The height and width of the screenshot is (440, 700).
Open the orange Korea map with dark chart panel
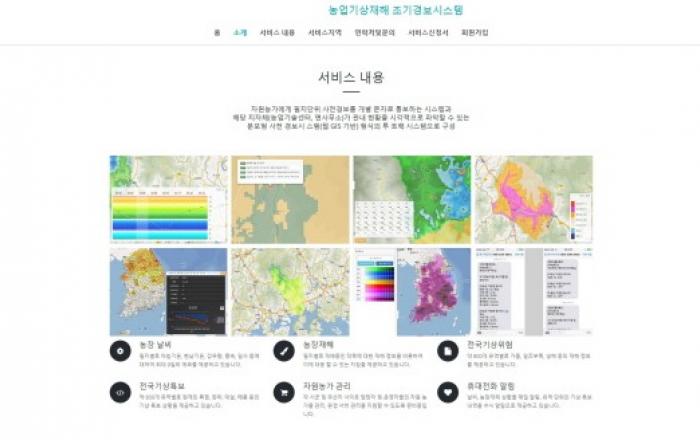pos(169,291)
